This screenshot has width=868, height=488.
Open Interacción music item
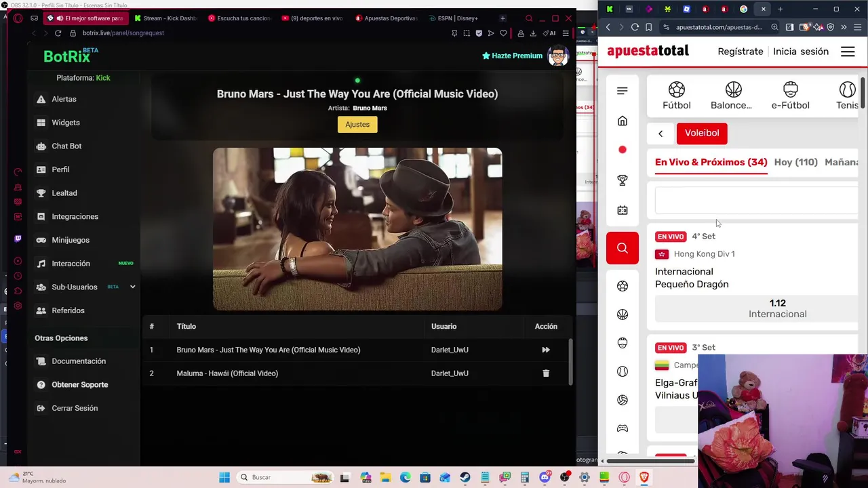71,264
